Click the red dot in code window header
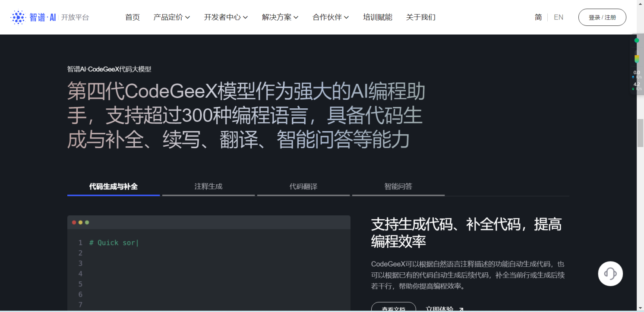 74,222
